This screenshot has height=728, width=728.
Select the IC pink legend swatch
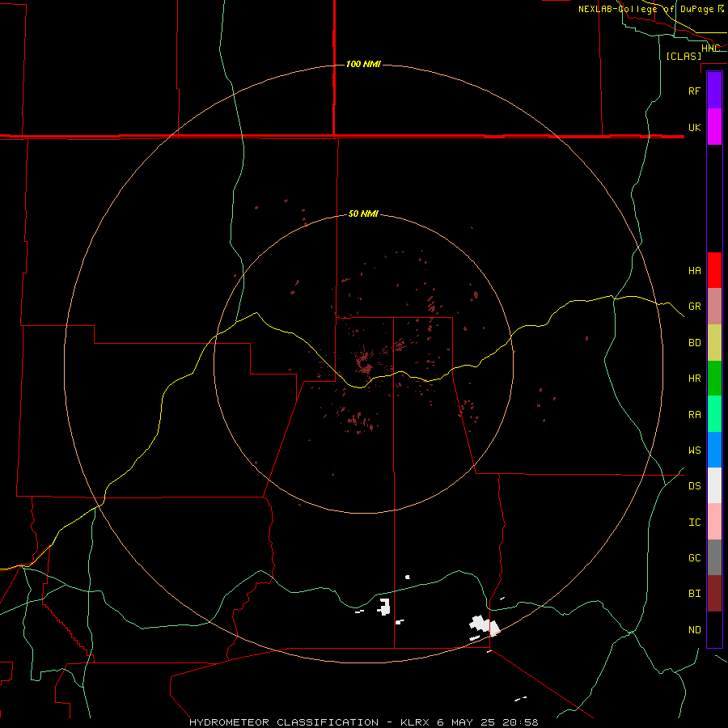714,522
